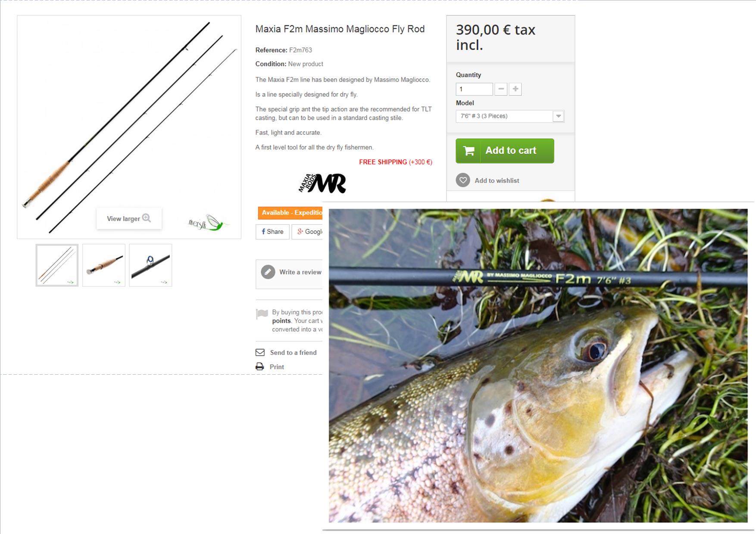This screenshot has height=534, width=756.
Task: Click the pencil icon for Write a review
Action: 268,272
